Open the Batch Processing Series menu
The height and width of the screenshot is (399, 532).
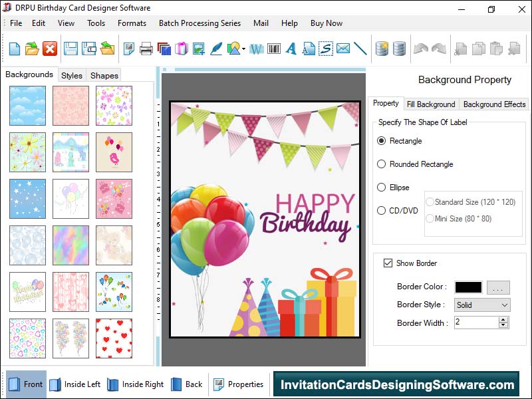coord(199,23)
